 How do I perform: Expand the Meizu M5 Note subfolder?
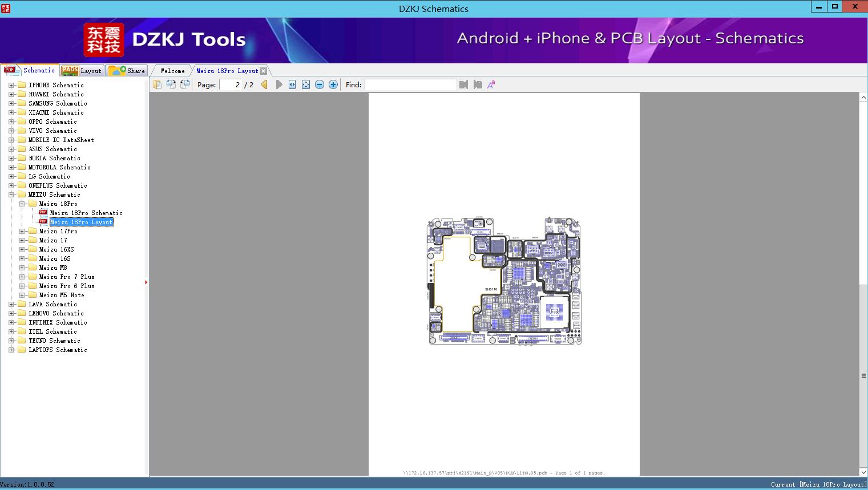(22, 295)
